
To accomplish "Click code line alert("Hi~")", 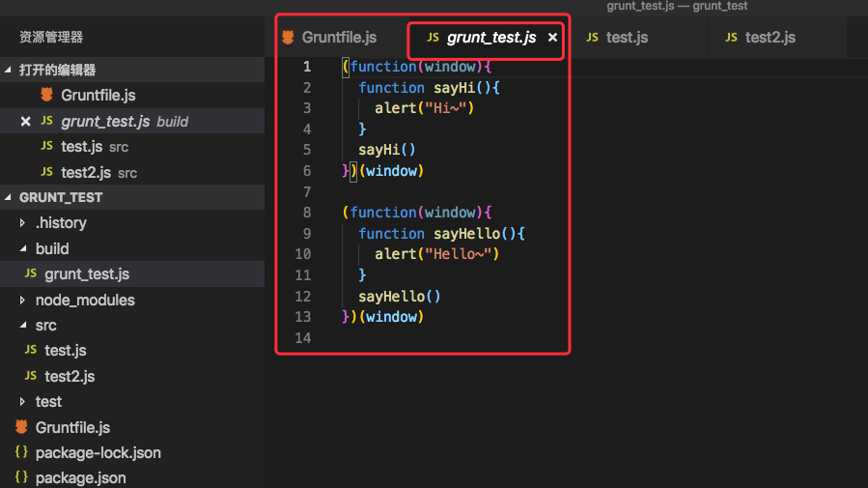I will point(425,108).
